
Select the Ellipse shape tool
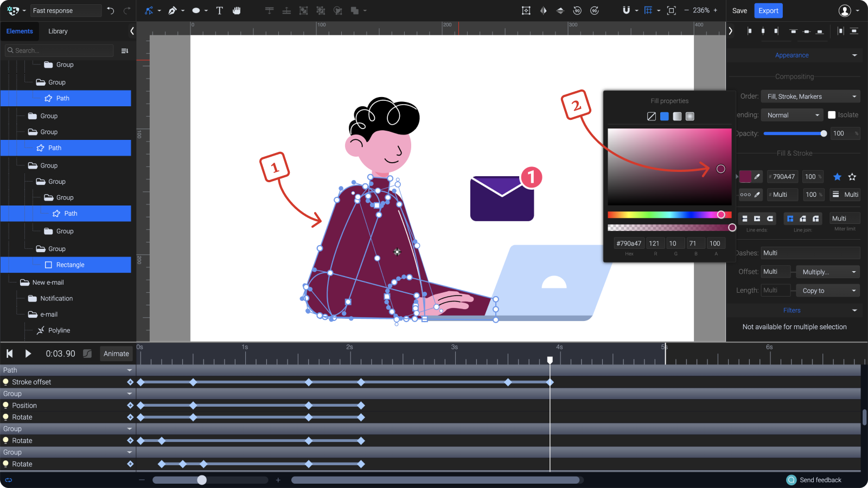coord(195,10)
